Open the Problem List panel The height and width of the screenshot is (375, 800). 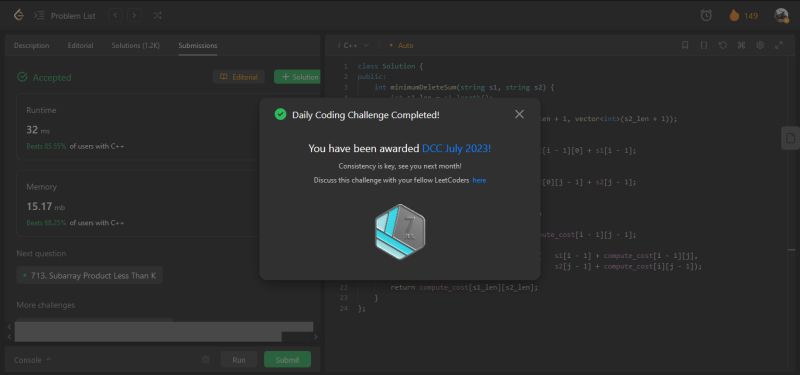click(65, 16)
